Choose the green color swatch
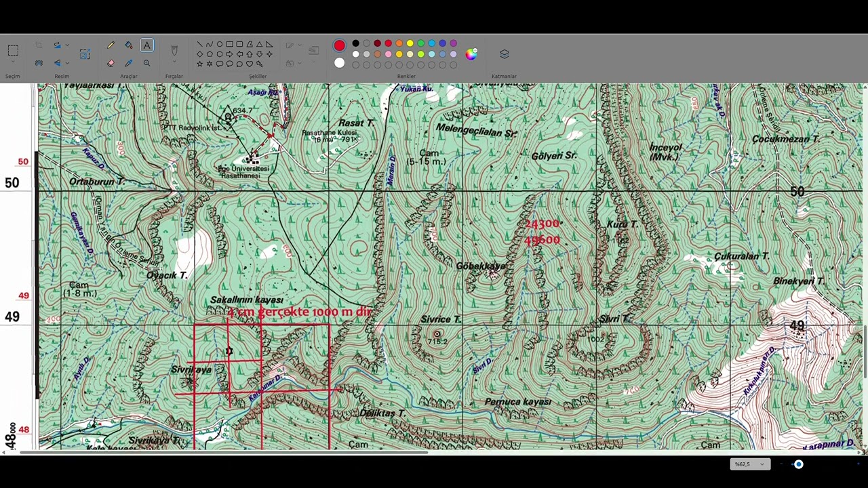 [420, 43]
